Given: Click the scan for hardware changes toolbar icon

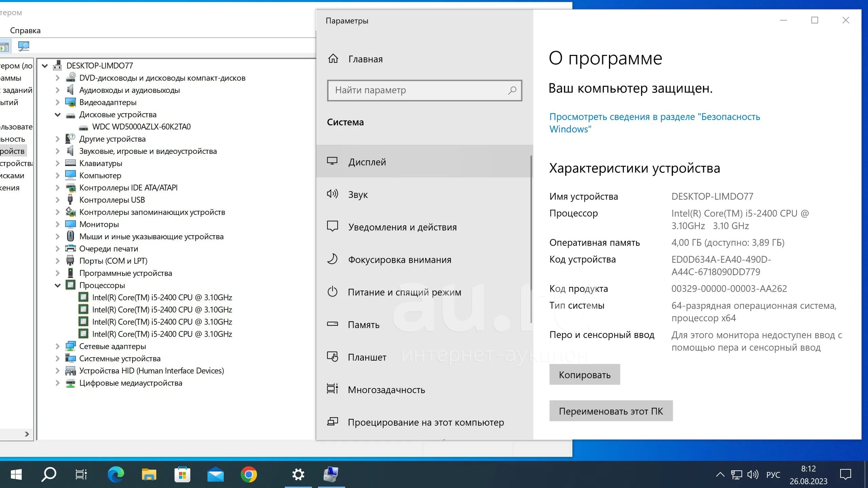Looking at the screenshot, I should 24,46.
